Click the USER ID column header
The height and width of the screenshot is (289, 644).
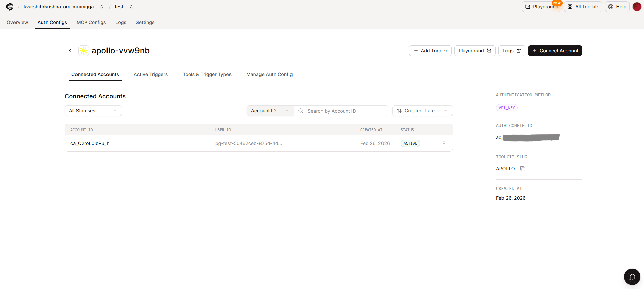pos(223,130)
